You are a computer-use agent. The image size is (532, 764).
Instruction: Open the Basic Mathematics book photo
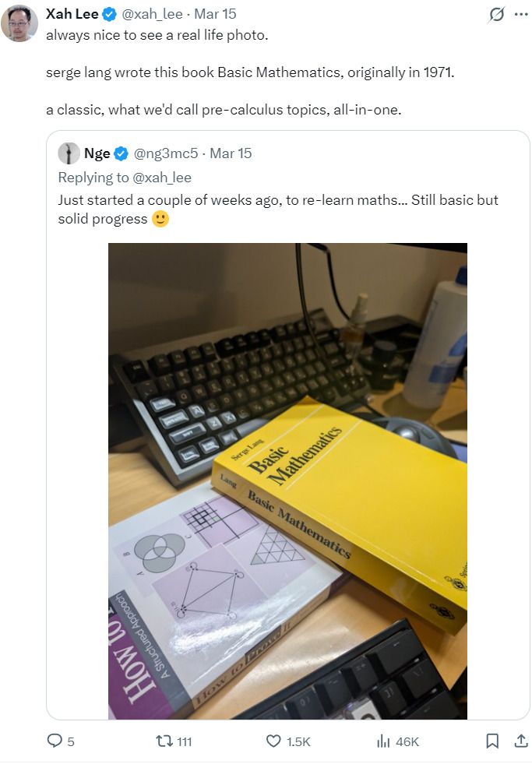287,481
